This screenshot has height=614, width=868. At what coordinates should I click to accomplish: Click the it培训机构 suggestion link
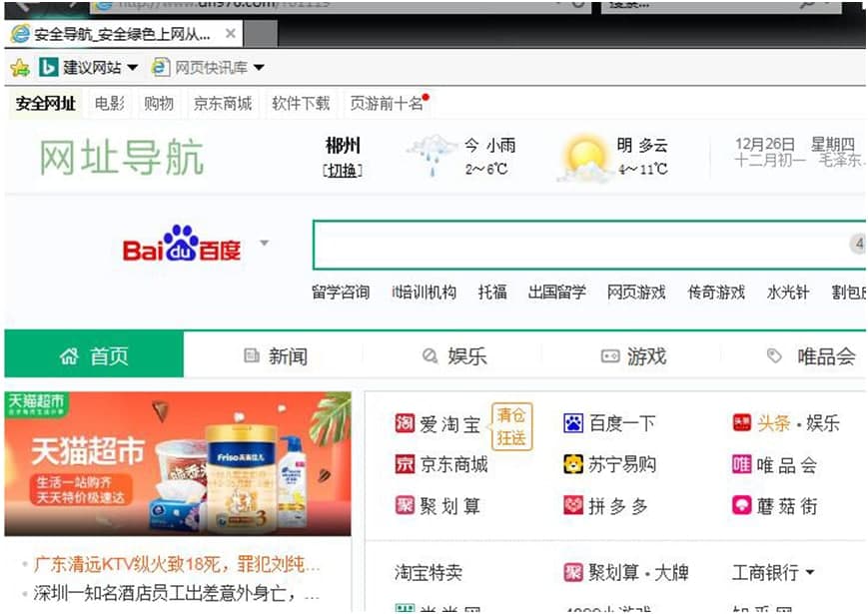click(x=425, y=293)
